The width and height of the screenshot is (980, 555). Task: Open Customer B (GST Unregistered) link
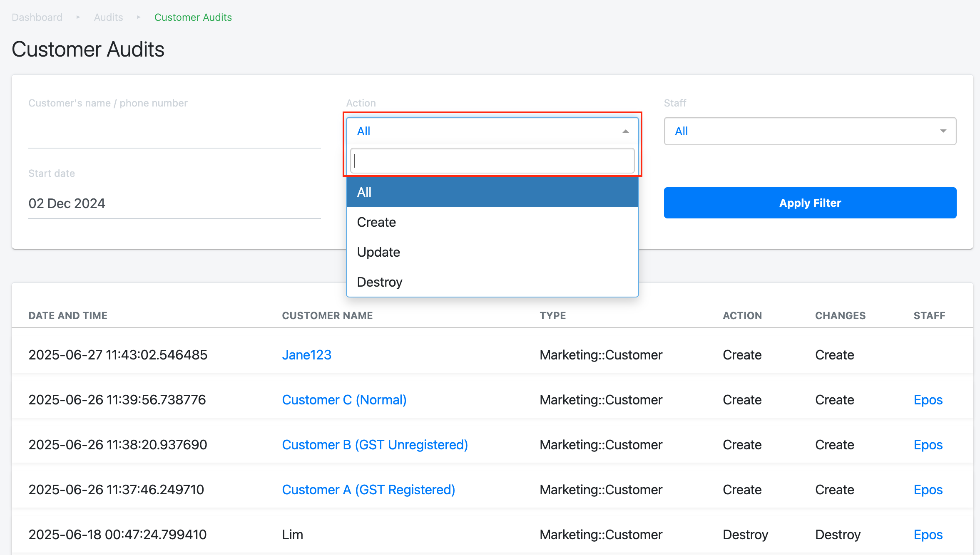(x=375, y=445)
